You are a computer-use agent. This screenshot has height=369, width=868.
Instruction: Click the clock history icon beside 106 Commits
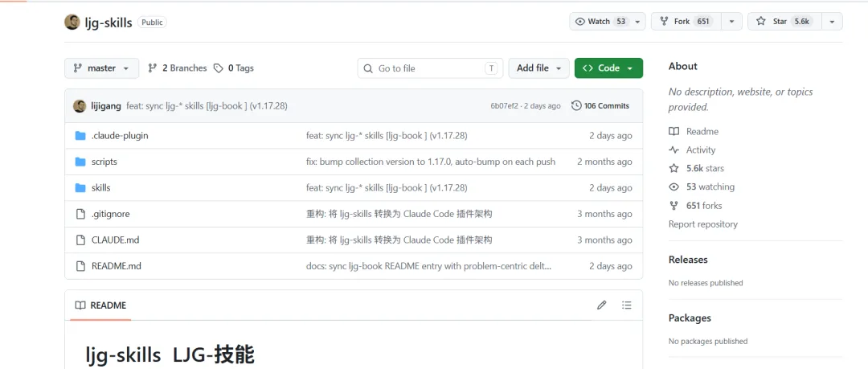click(x=576, y=105)
